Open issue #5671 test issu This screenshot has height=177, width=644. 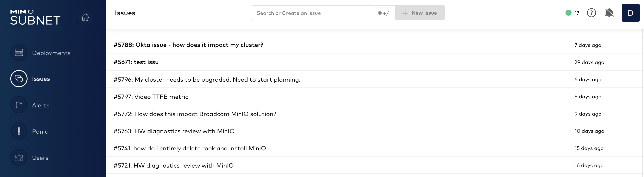[136, 62]
